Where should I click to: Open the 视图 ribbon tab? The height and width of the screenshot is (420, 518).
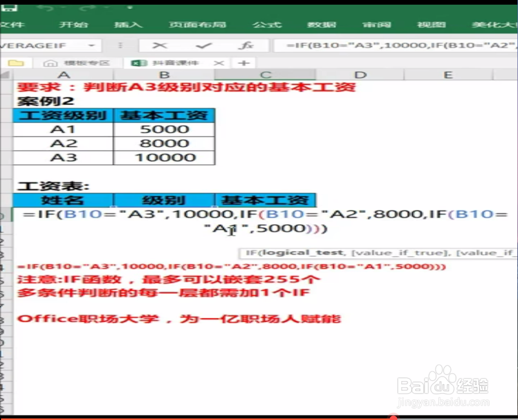pyautogui.click(x=431, y=25)
